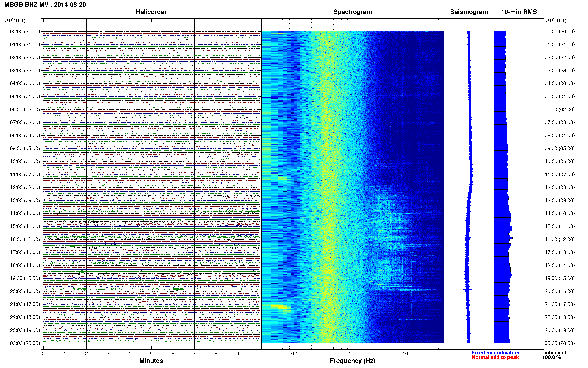Click left time label '10:00 (06:00)'
This screenshot has width=588, height=368.
(x=25, y=161)
